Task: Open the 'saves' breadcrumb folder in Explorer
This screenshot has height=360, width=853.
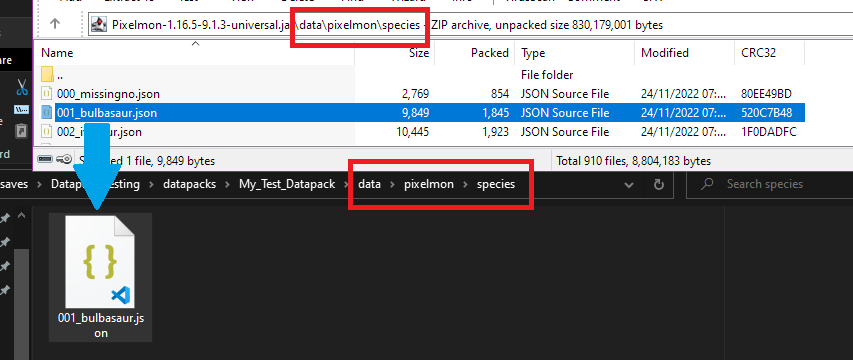Action: (14, 184)
